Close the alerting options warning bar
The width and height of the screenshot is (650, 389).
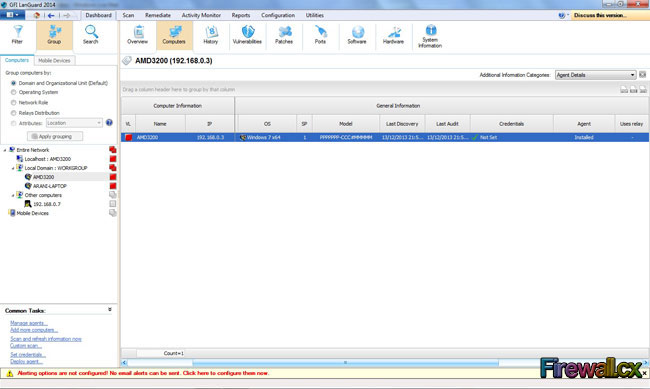(x=645, y=373)
